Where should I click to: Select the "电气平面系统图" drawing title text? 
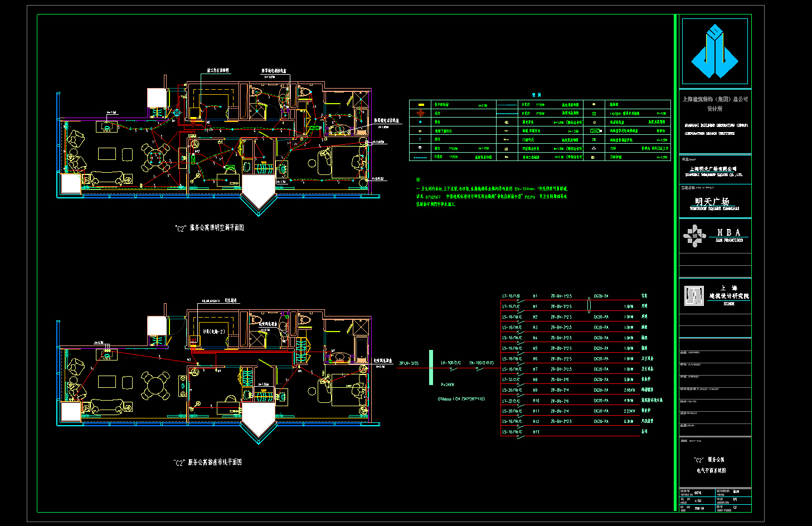(x=711, y=470)
